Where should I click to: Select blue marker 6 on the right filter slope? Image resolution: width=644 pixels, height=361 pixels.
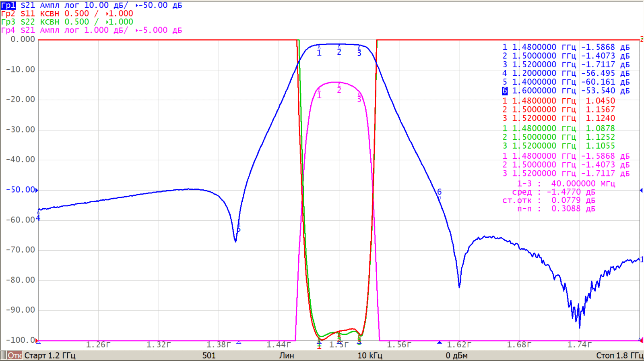pos(439,193)
